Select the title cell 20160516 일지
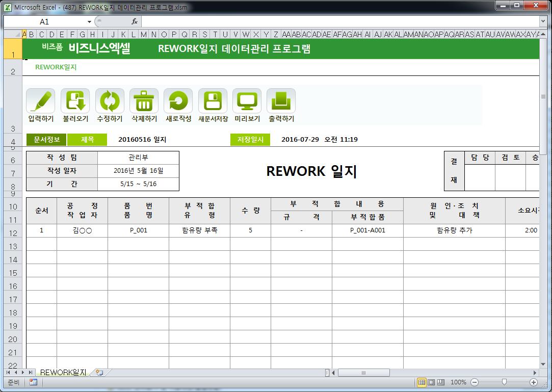The image size is (552, 392). pyautogui.click(x=142, y=140)
